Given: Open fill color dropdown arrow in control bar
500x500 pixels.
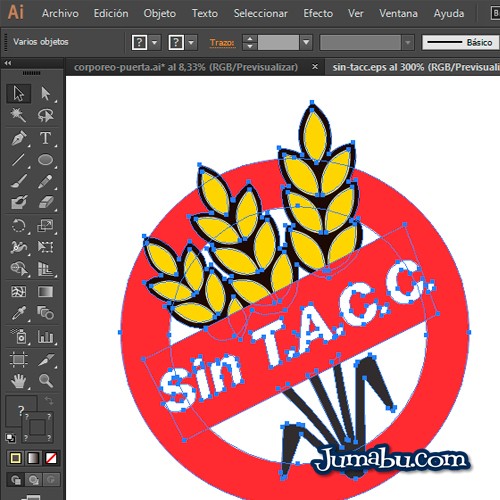Looking at the screenshot, I should [x=154, y=43].
